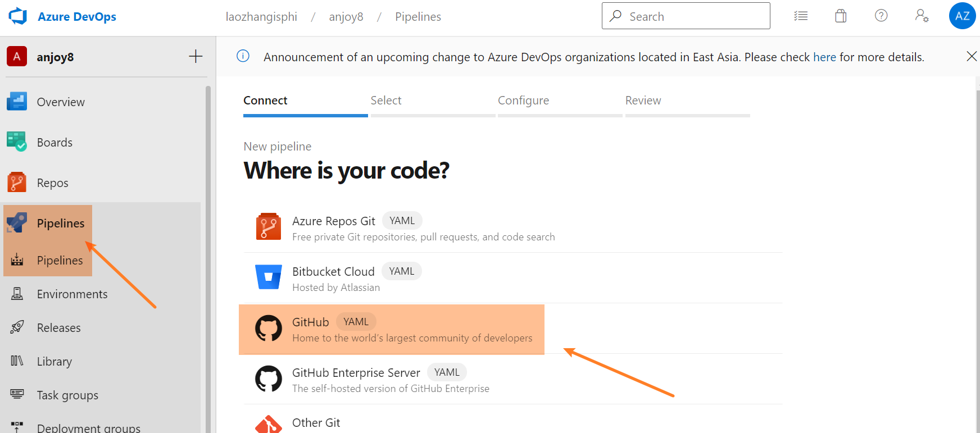Click the Task groups icon
The height and width of the screenshot is (433, 980).
(17, 394)
